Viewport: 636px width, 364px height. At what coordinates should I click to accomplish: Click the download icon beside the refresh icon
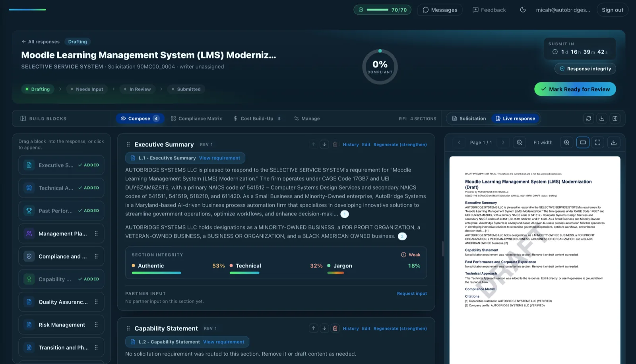click(x=602, y=118)
